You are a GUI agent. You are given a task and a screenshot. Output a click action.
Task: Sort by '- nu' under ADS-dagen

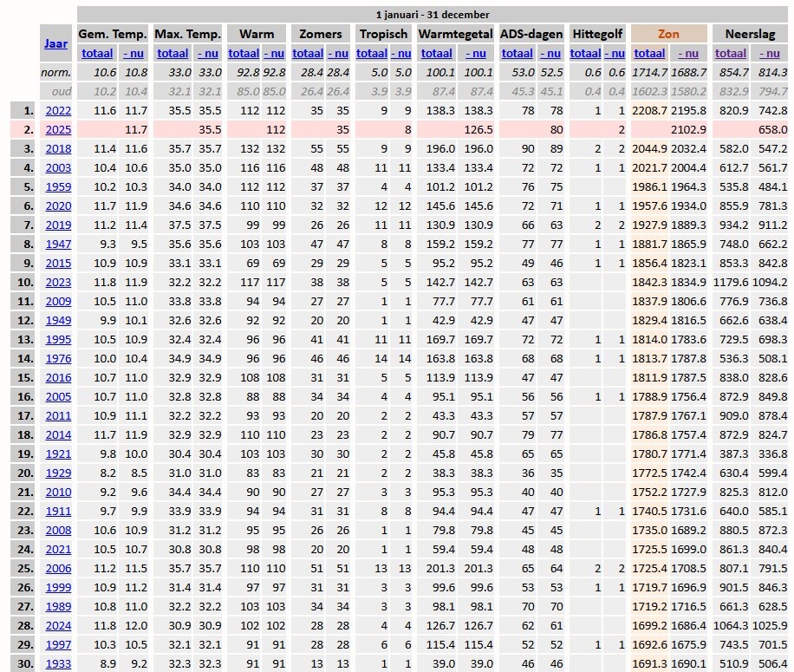550,54
